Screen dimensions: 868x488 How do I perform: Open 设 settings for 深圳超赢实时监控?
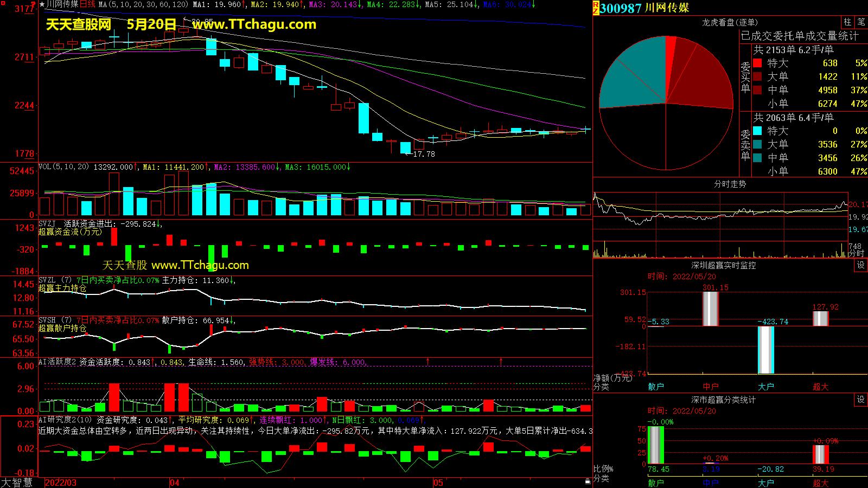tap(861, 265)
